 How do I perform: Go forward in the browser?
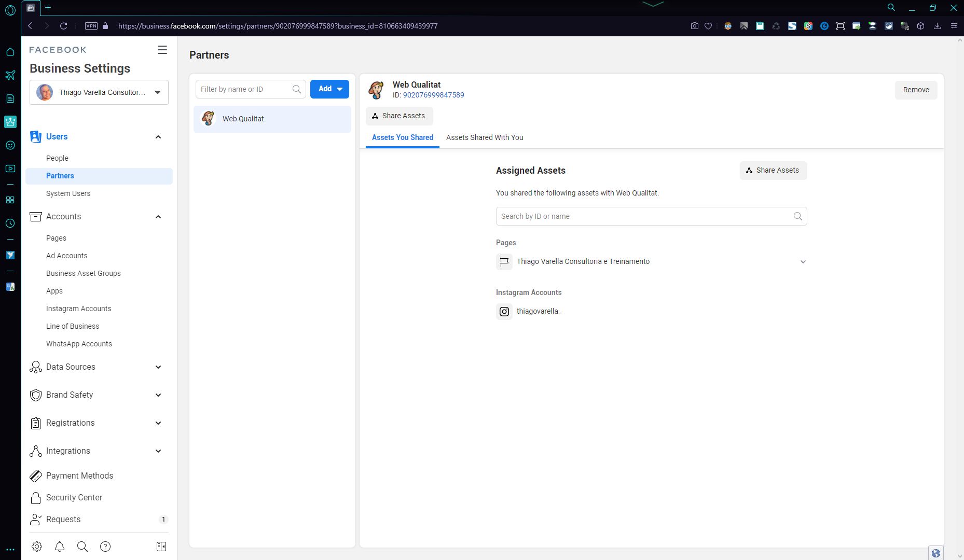coord(47,26)
